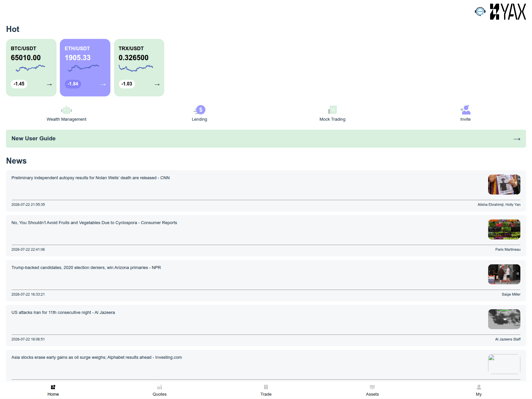Click the -1.45 change badge
This screenshot has height=399, width=532.
19,84
